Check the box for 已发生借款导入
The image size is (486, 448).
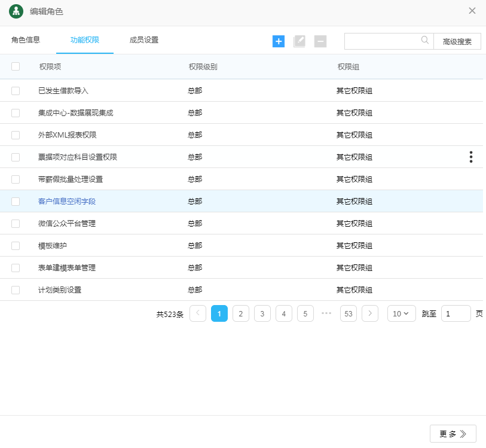coord(16,91)
